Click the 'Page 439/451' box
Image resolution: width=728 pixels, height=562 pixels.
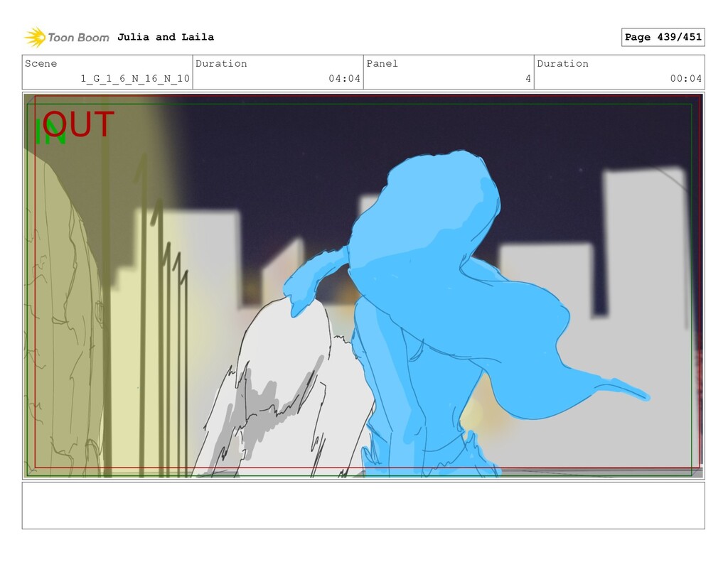point(663,37)
